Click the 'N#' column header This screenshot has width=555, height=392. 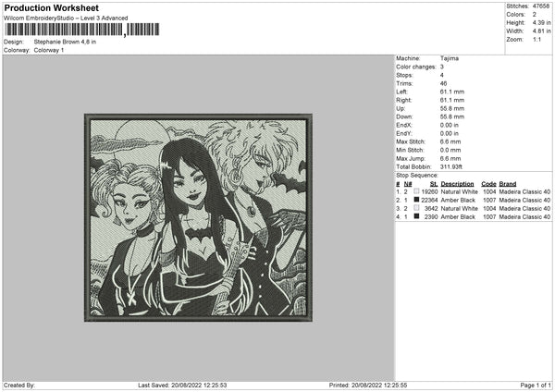click(x=408, y=184)
